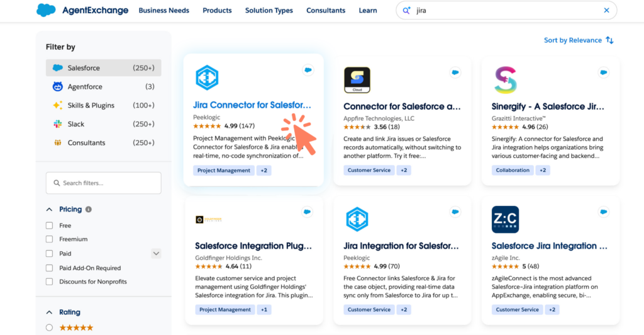
Task: Click the search sparkle icon in search bar
Action: click(406, 10)
